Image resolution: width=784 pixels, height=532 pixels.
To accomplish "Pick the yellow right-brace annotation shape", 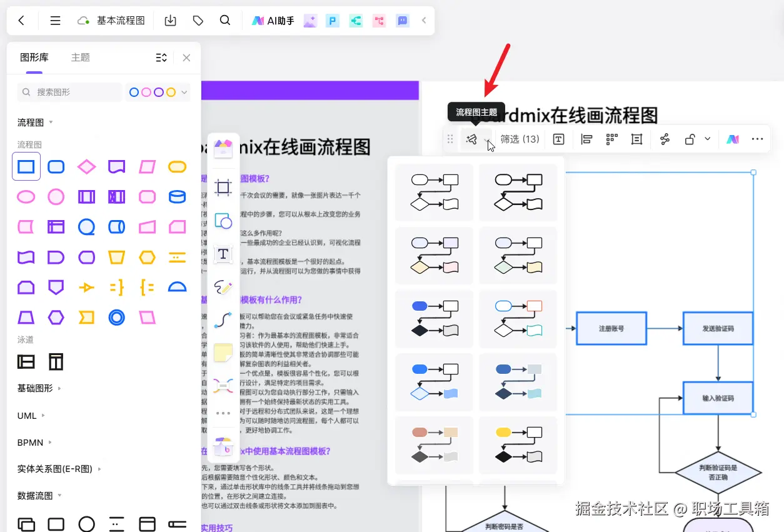I will click(x=117, y=287).
